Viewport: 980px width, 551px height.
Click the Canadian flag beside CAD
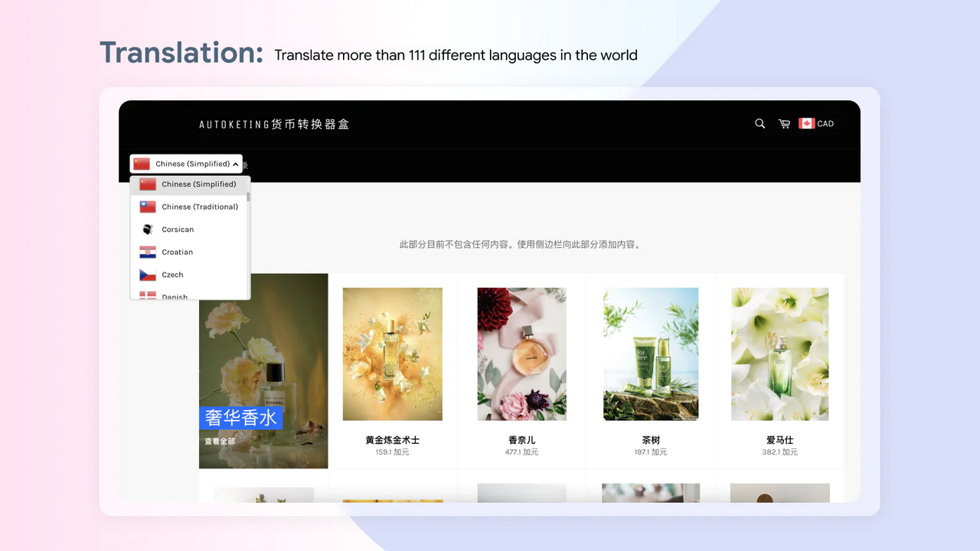805,122
